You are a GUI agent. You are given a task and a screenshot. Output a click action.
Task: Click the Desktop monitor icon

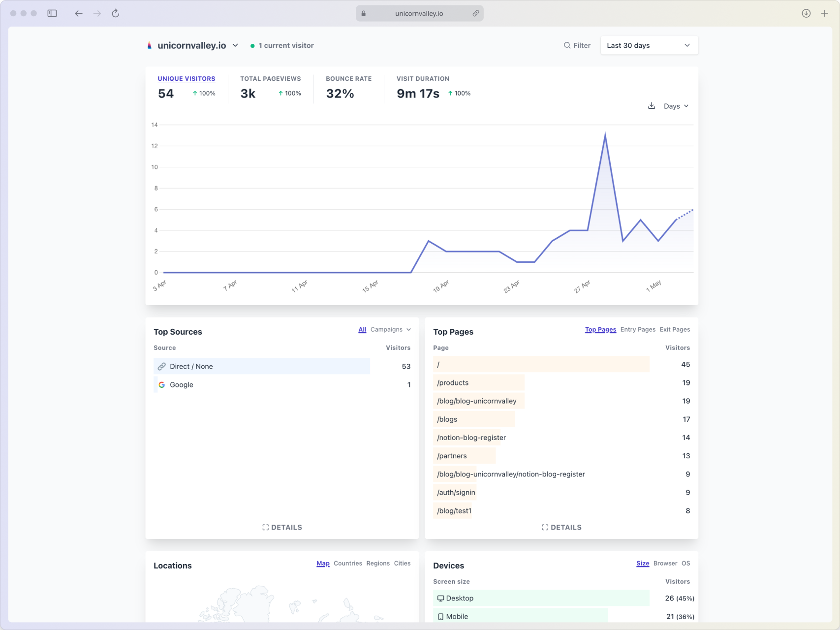point(440,598)
